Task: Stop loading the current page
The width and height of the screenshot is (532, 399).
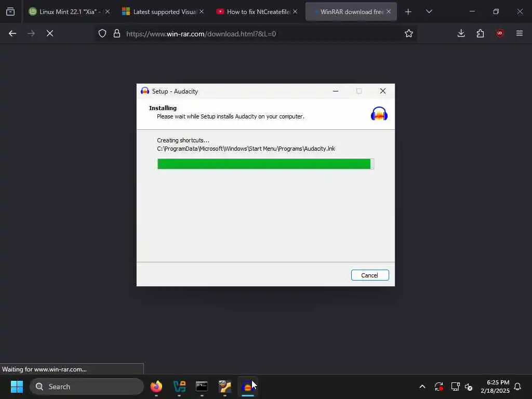Action: pos(50,34)
